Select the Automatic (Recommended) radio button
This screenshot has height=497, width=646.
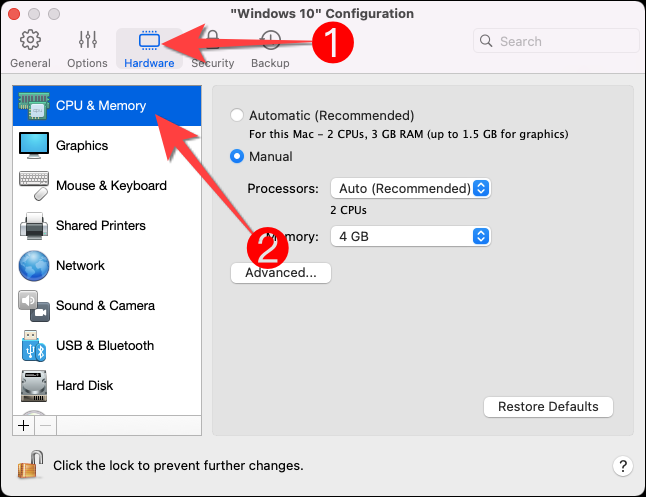(237, 116)
